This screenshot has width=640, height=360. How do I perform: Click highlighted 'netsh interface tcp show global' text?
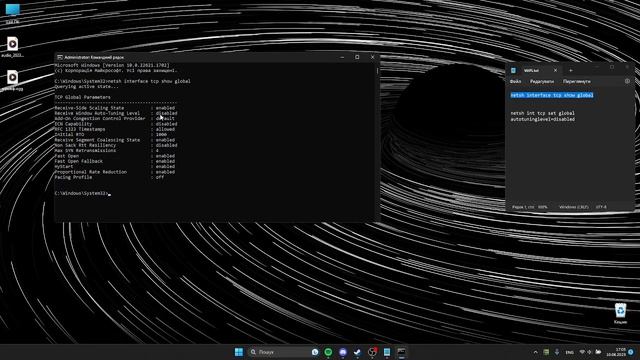click(552, 95)
